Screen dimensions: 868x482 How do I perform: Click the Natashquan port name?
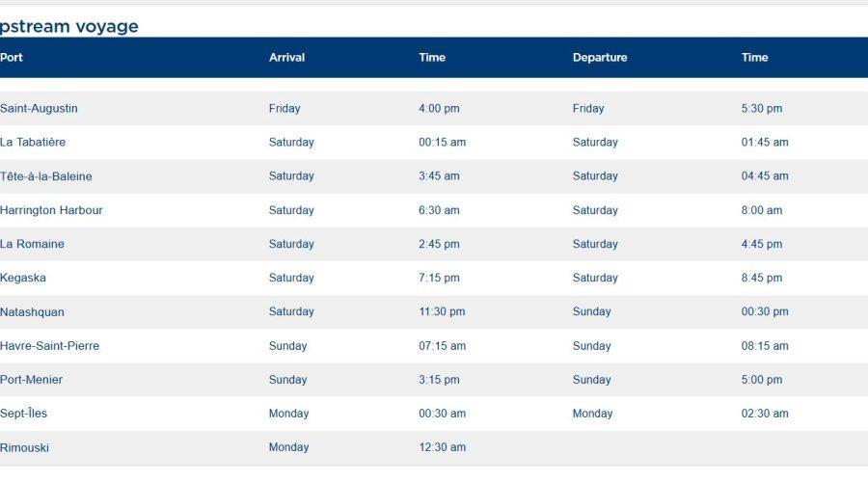pos(32,312)
